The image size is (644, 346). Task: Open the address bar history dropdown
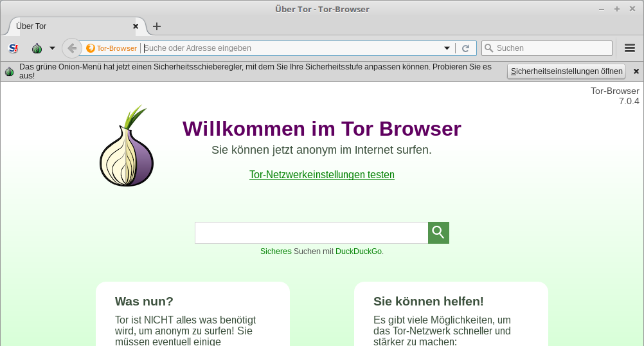click(447, 48)
